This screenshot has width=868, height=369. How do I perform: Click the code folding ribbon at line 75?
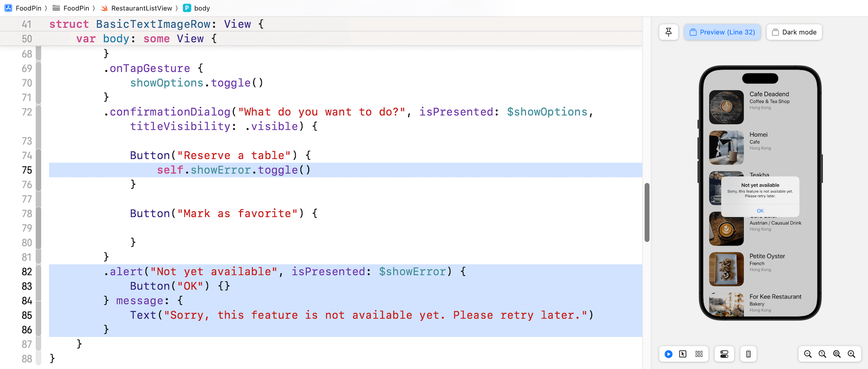38,170
